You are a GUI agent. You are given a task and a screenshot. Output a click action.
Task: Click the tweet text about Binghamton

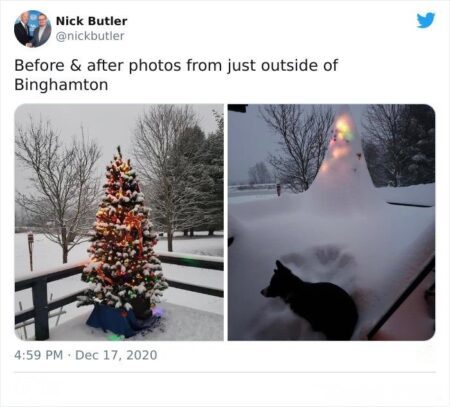click(176, 75)
